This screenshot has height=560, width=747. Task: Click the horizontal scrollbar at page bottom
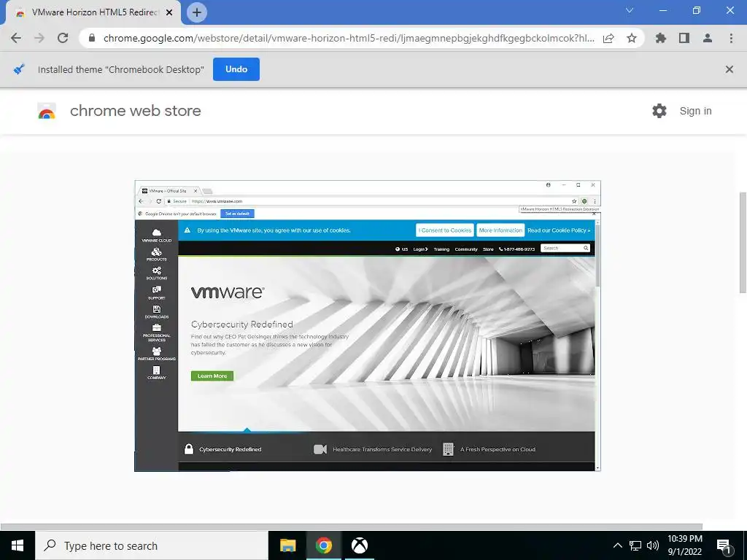click(352, 526)
